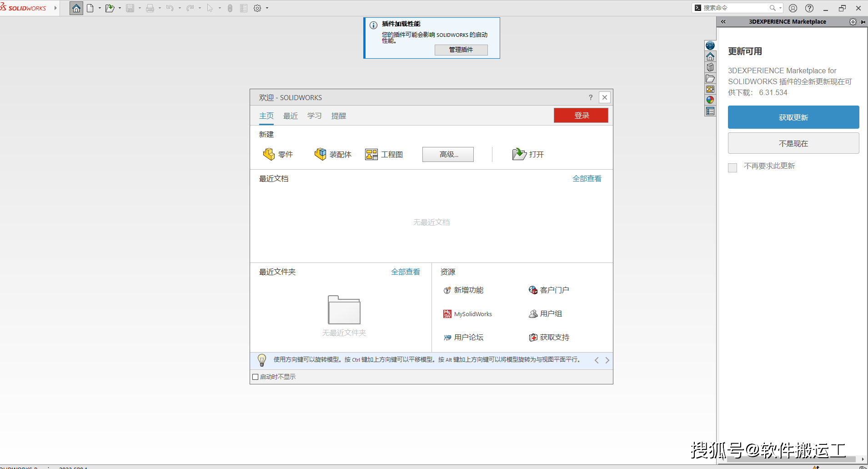Click 管理插件 in the notification

[461, 50]
